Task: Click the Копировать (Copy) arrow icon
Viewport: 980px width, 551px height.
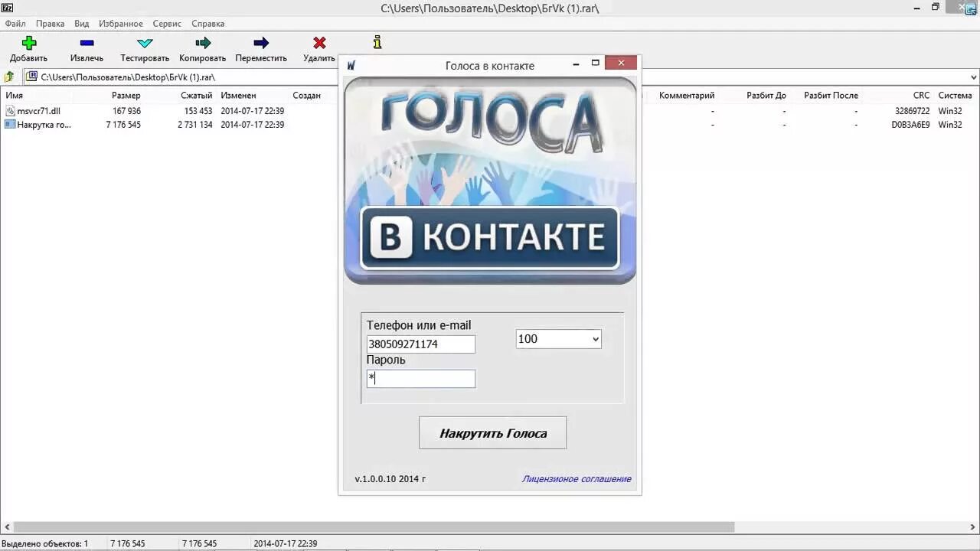Action: click(203, 43)
